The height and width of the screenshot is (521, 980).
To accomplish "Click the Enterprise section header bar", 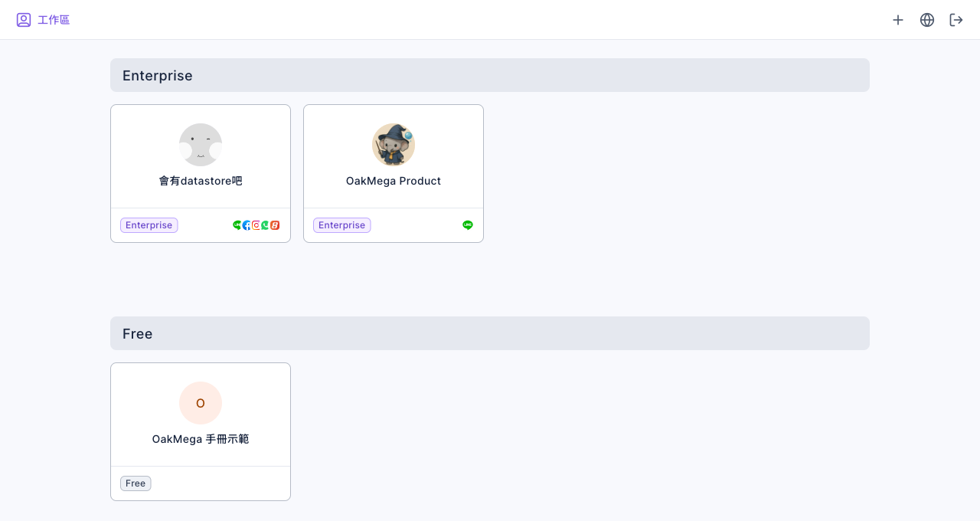I will pos(490,75).
